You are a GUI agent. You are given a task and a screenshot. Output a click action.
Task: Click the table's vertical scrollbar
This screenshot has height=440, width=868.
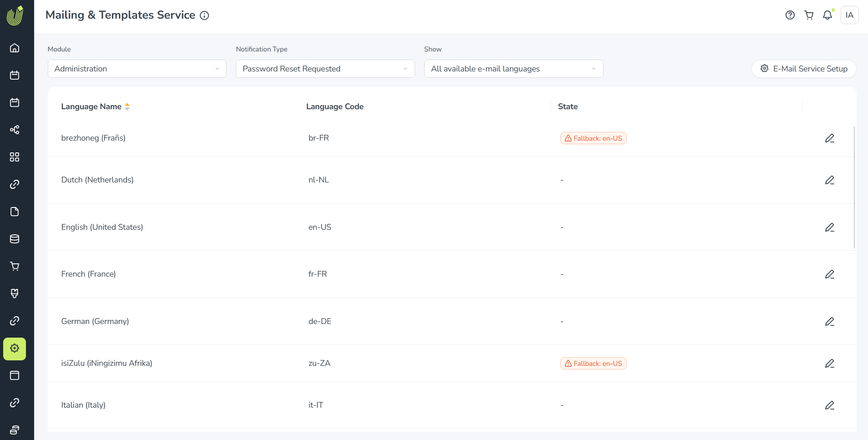click(854, 187)
